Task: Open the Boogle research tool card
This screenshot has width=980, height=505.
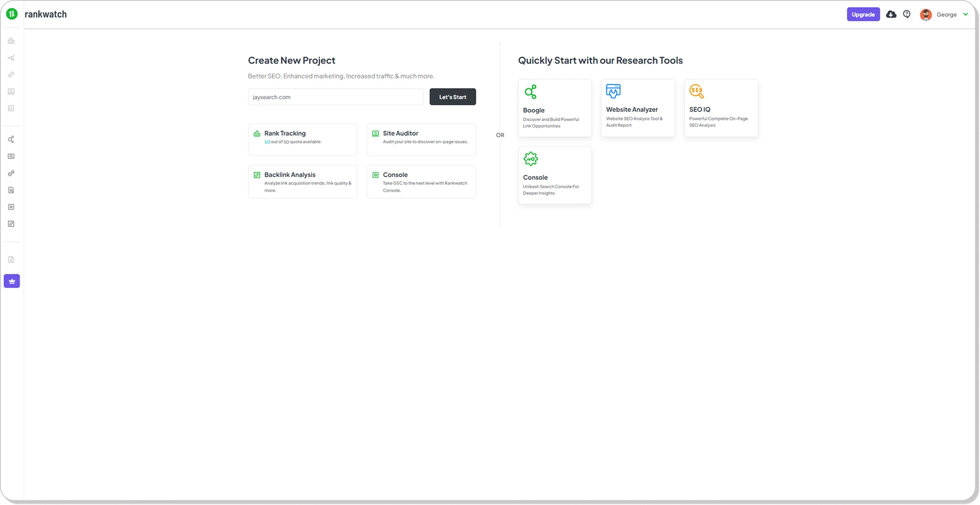Action: click(x=555, y=108)
